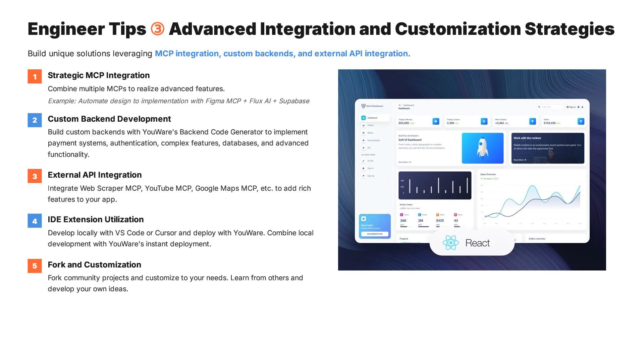
Task: Click the shopping cart icon on Sales card
Action: click(581, 121)
